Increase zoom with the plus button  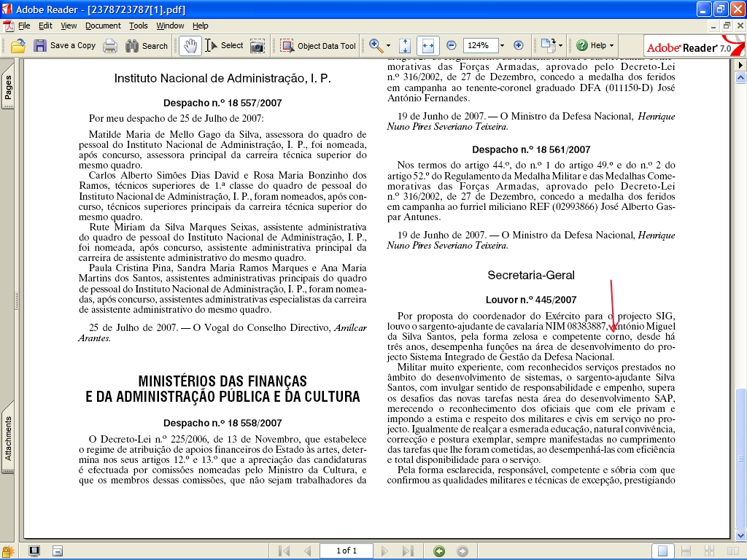(x=519, y=46)
